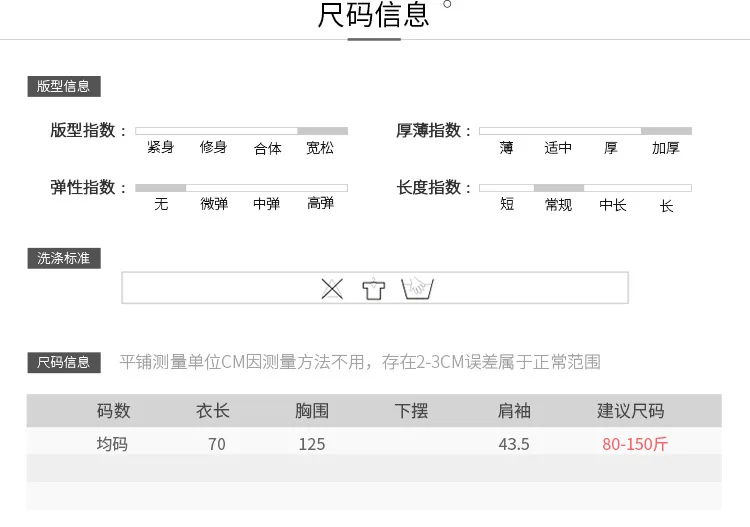Click the 肩袖 column header
The image size is (750, 527).
click(514, 411)
